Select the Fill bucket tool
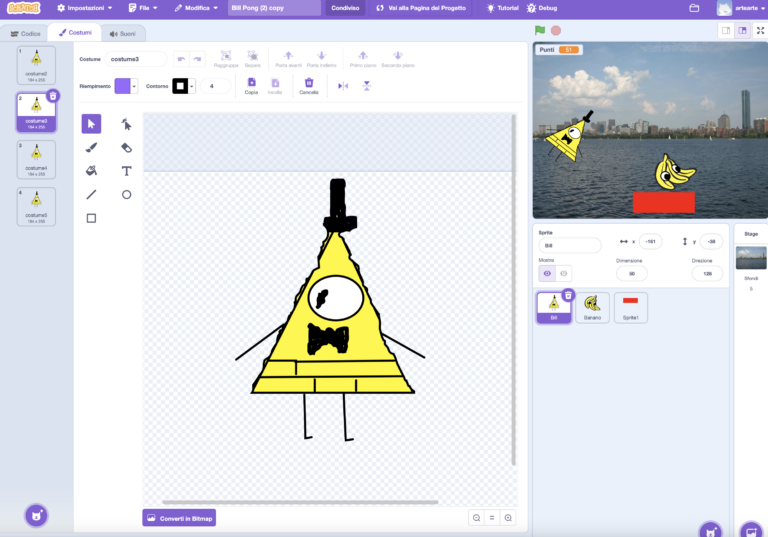The width and height of the screenshot is (768, 537). pos(91,171)
